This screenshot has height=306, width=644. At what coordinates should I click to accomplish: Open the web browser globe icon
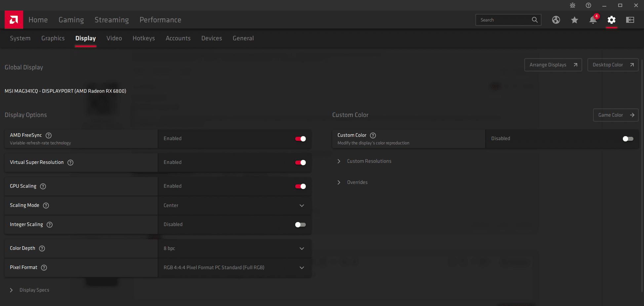556,20
